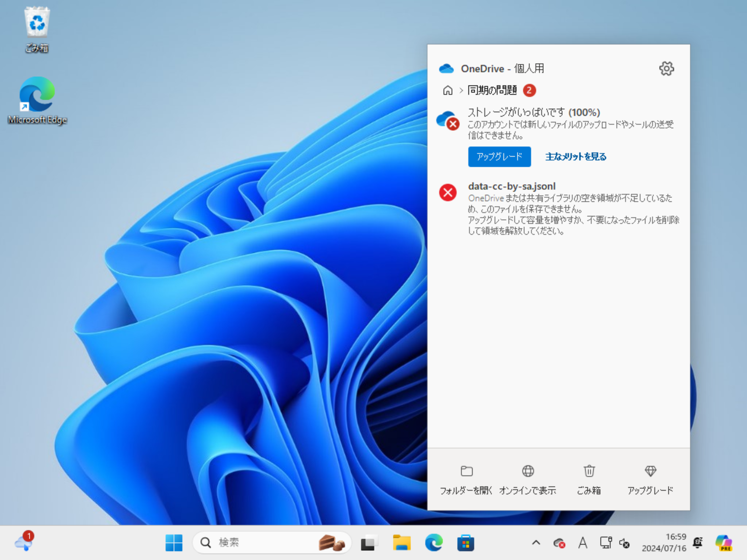747x560 pixels.
Task: Expand hidden system tray icons with the chevron
Action: click(535, 542)
